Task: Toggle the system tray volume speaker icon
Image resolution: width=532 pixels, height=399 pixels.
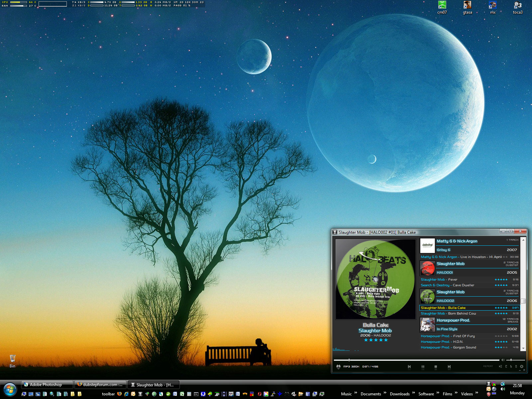Action: click(502, 389)
